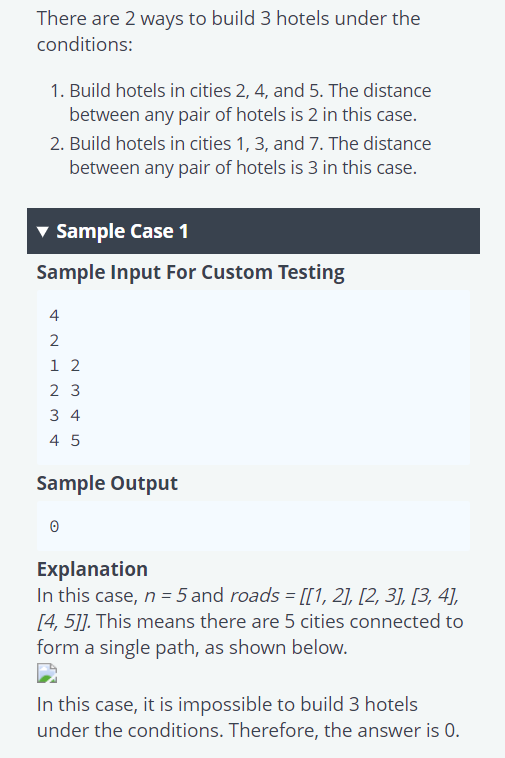Click the paragraph 'There are 2 ways to build'
Image resolution: width=505 pixels, height=758 pixels.
tap(229, 31)
